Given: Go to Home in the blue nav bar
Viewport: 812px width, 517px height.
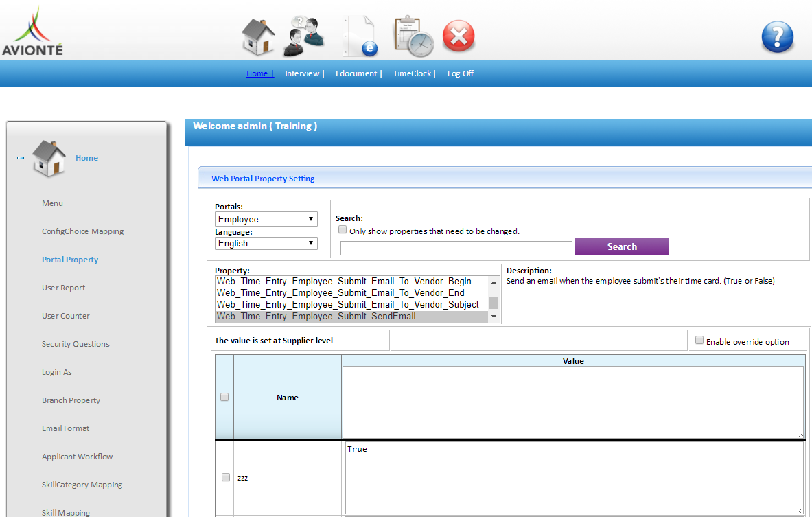Looking at the screenshot, I should (259, 73).
